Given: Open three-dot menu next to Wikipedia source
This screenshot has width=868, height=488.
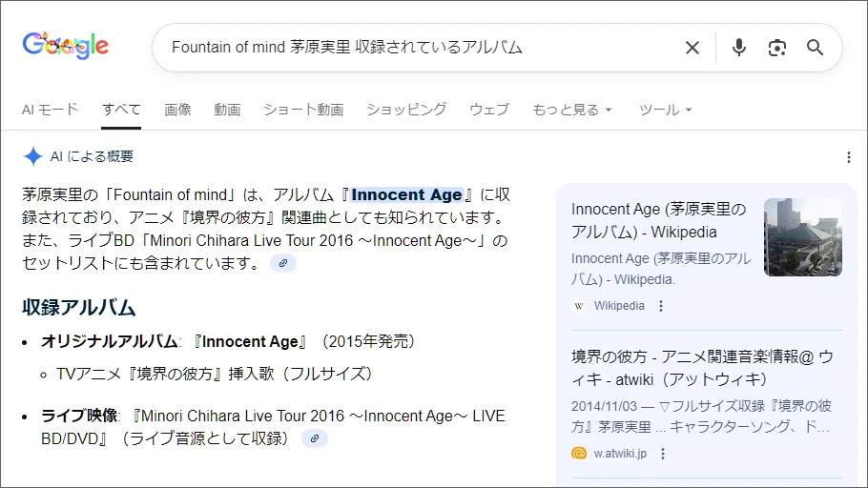Looking at the screenshot, I should point(661,306).
